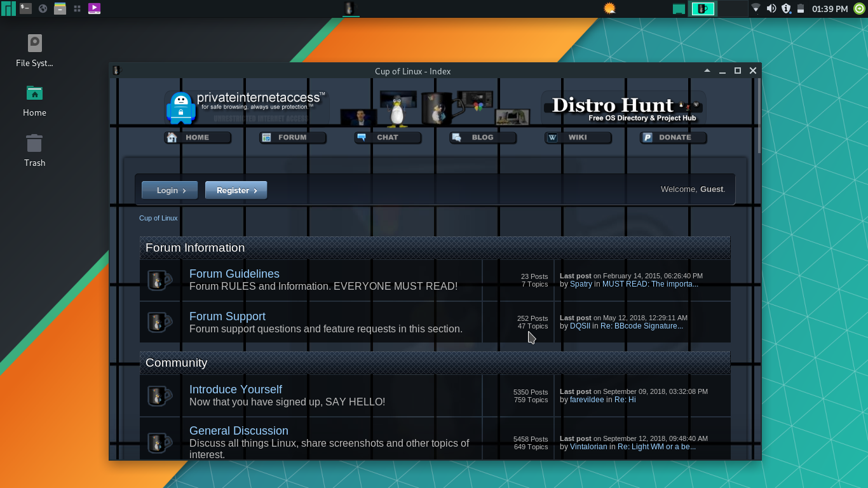Open the Wi-Fi network indicator
The image size is (868, 488).
click(x=756, y=8)
